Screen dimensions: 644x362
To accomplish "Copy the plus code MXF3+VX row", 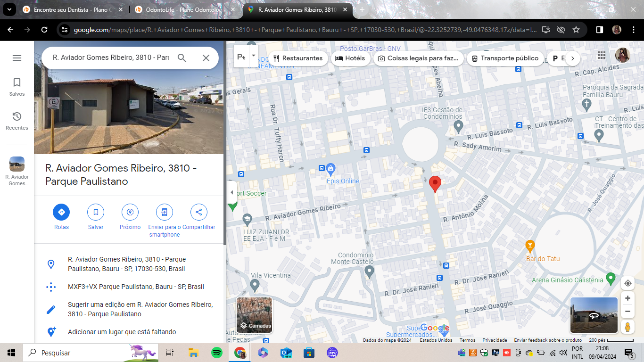I will coord(129,287).
